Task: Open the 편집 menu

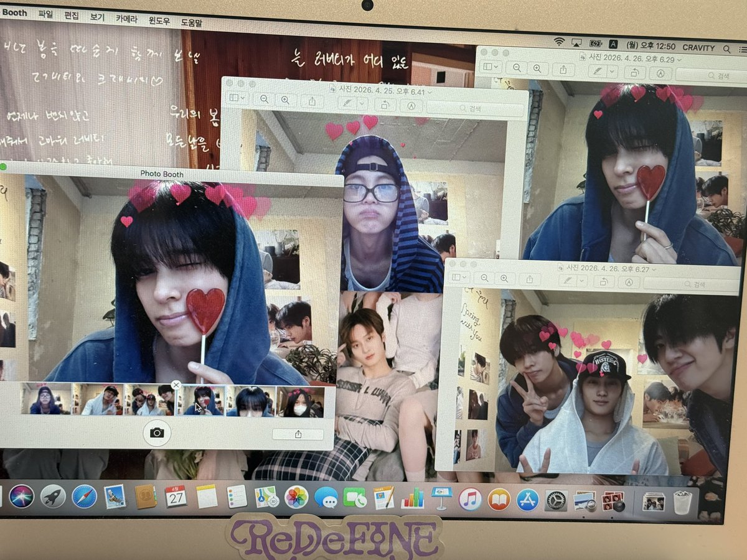Action: point(72,14)
